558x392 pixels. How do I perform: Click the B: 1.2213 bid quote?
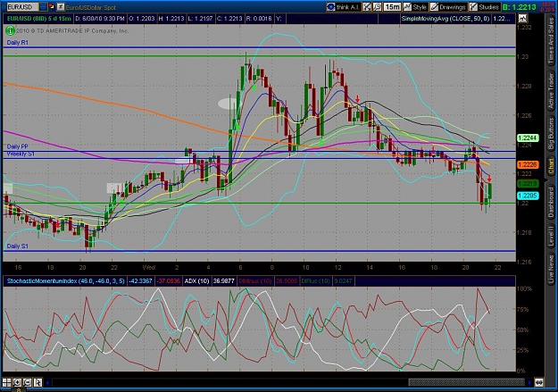click(x=520, y=7)
